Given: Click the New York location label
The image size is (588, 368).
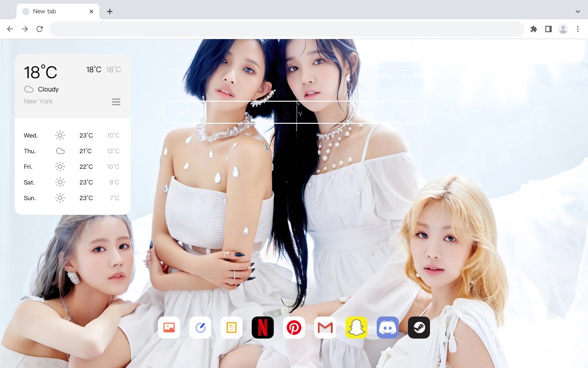Looking at the screenshot, I should click(38, 101).
